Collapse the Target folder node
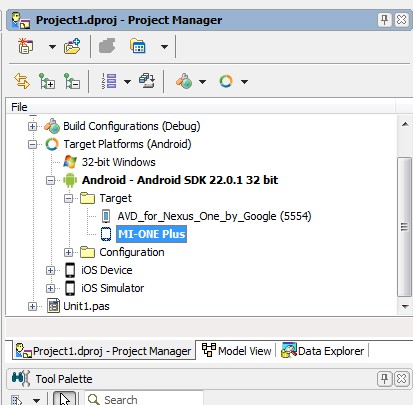This screenshot has width=413, height=405. (68, 198)
